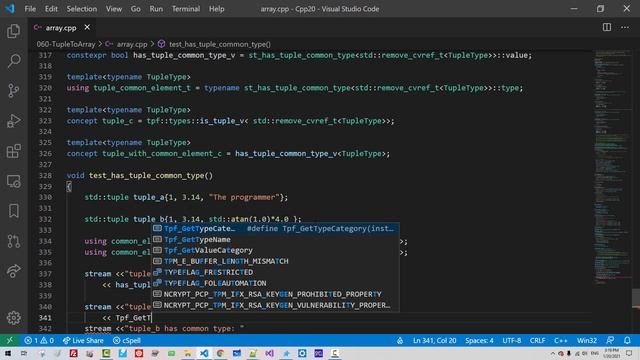Switch to Visual Studio on the taskbar
This screenshot has height=360, width=640.
point(269,353)
